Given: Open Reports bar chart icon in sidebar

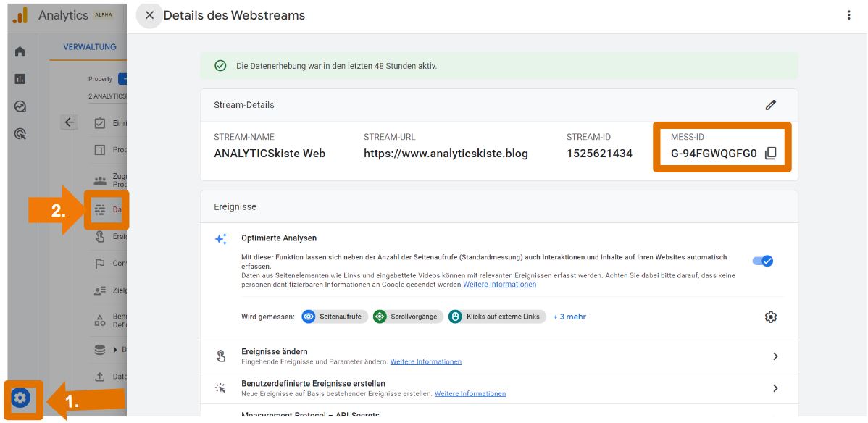Looking at the screenshot, I should click(20, 79).
